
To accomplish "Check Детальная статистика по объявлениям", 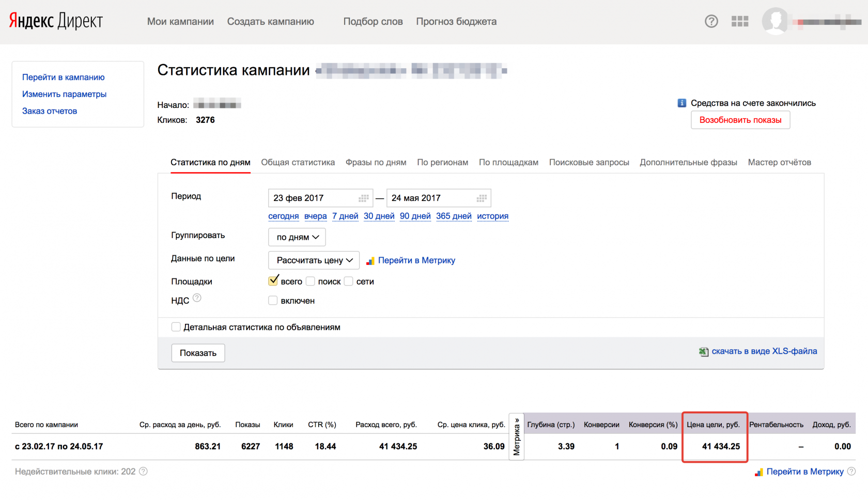I will [x=176, y=327].
